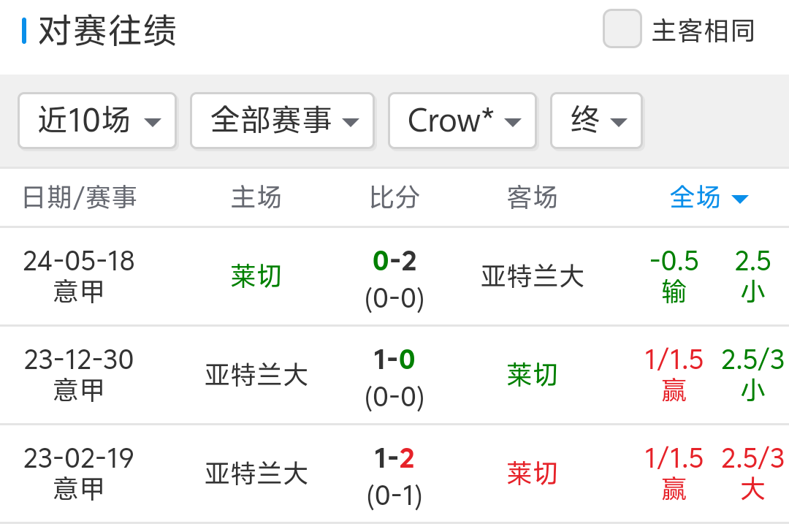
Task: Click the red 莱切 on 23-02-19
Action: [x=532, y=474]
